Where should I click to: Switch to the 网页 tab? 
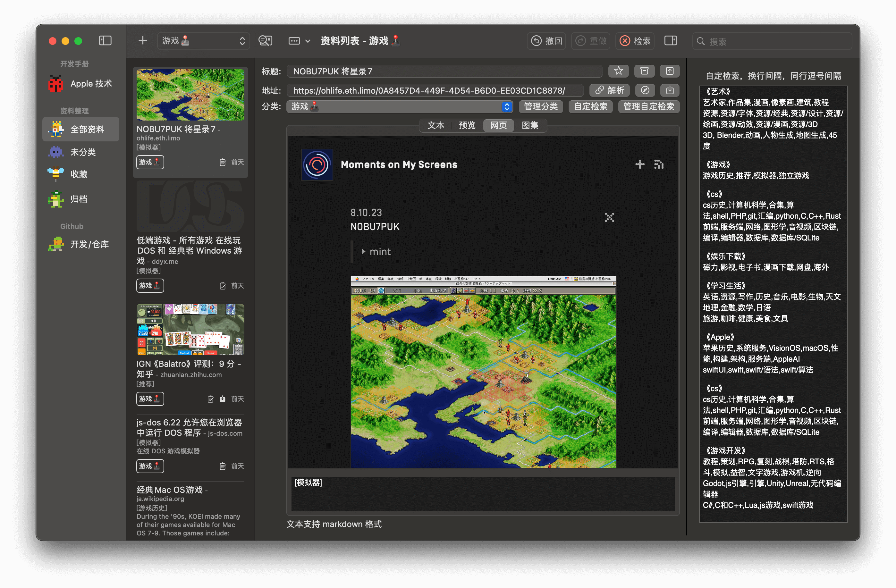tap(498, 125)
